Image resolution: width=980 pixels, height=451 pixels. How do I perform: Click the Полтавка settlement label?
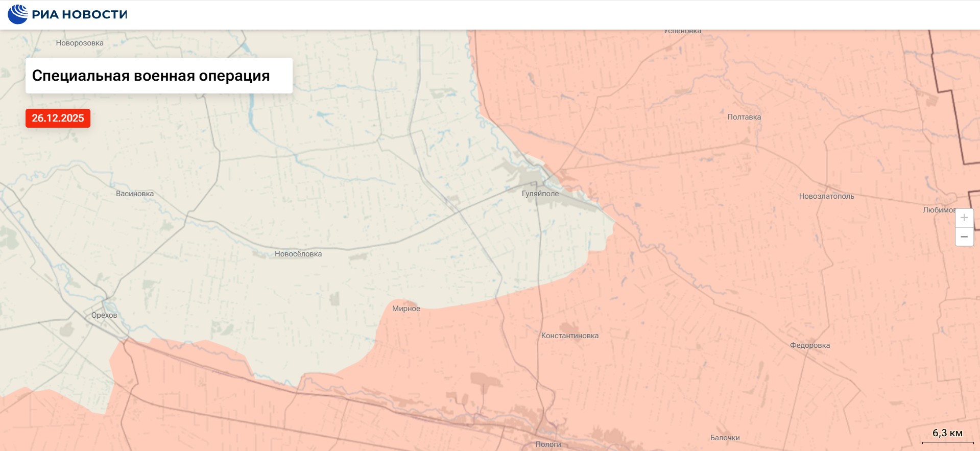tap(744, 117)
